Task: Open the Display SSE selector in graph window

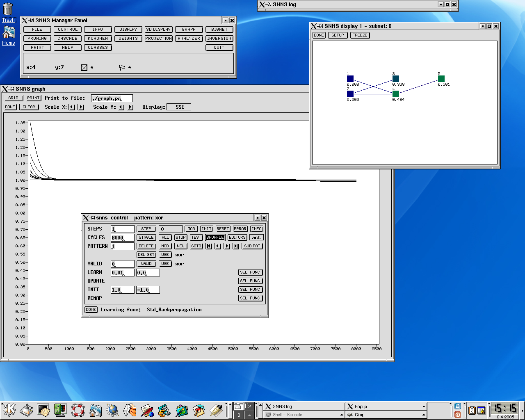Action: pos(180,107)
